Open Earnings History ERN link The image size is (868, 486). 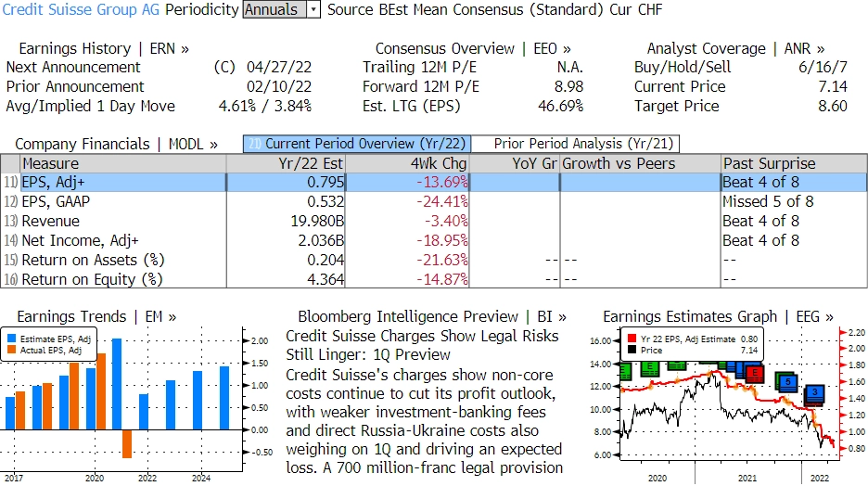point(104,49)
